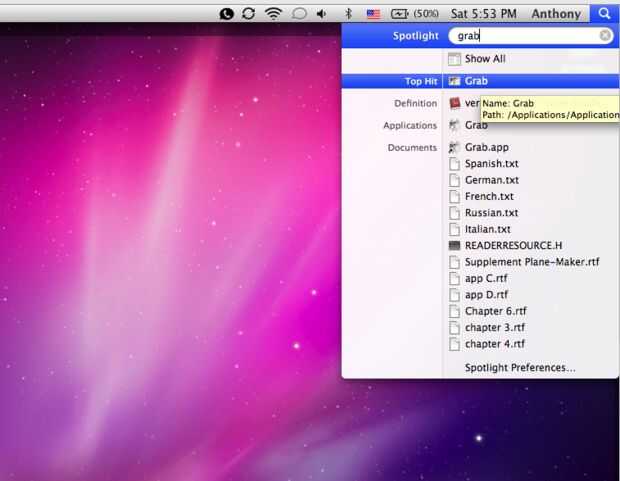Click the French.txt file icon
This screenshot has width=620, height=481.
pyautogui.click(x=454, y=197)
